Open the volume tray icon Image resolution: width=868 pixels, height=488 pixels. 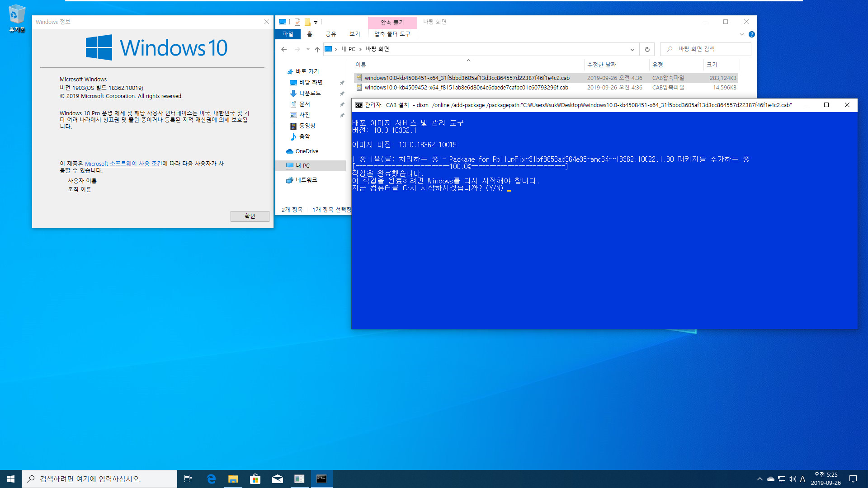(x=792, y=479)
